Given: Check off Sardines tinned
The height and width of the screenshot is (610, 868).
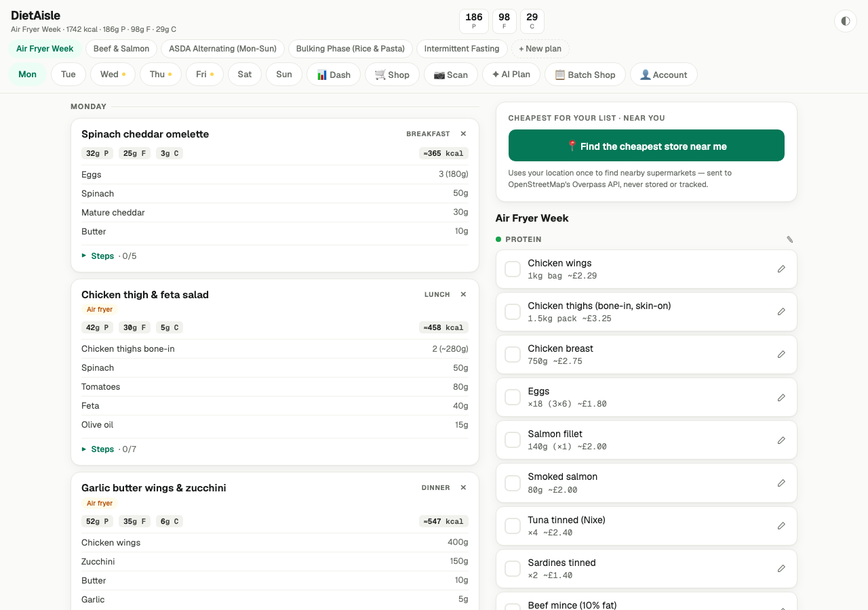Looking at the screenshot, I should pyautogui.click(x=513, y=569).
